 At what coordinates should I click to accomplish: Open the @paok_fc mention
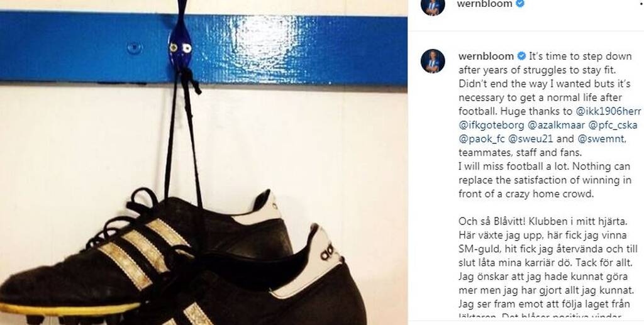(x=481, y=139)
